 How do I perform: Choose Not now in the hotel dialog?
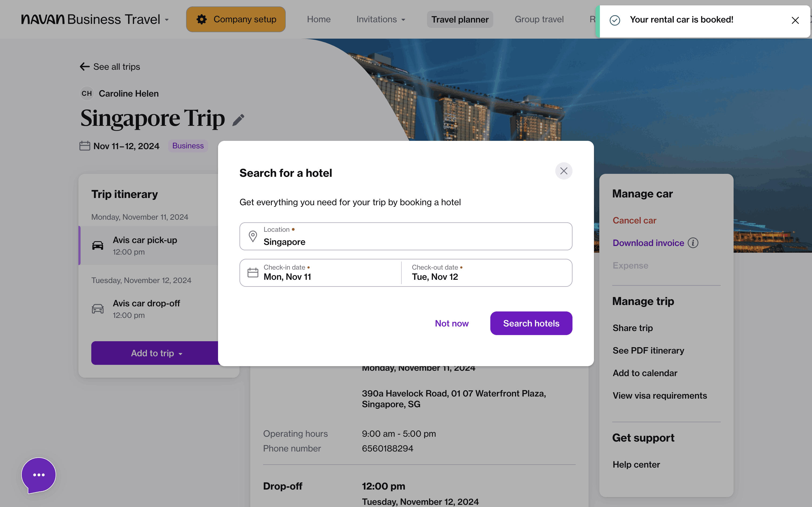point(452,323)
